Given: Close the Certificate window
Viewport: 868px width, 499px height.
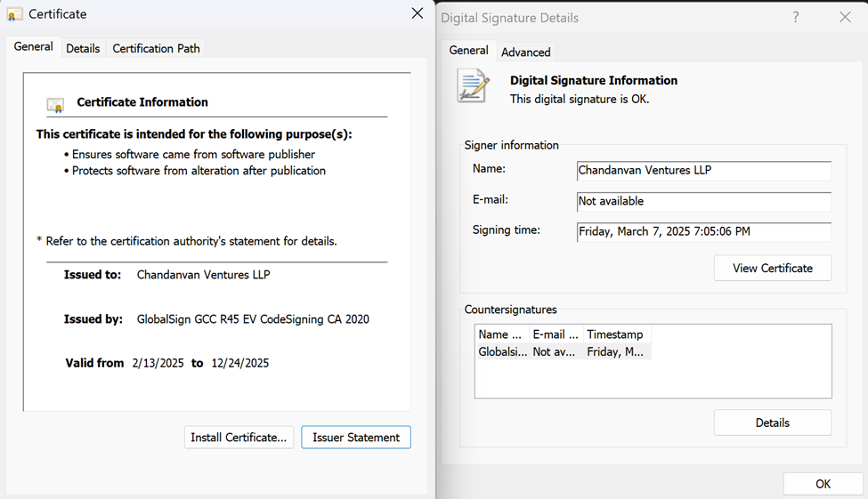Looking at the screenshot, I should coord(418,13).
